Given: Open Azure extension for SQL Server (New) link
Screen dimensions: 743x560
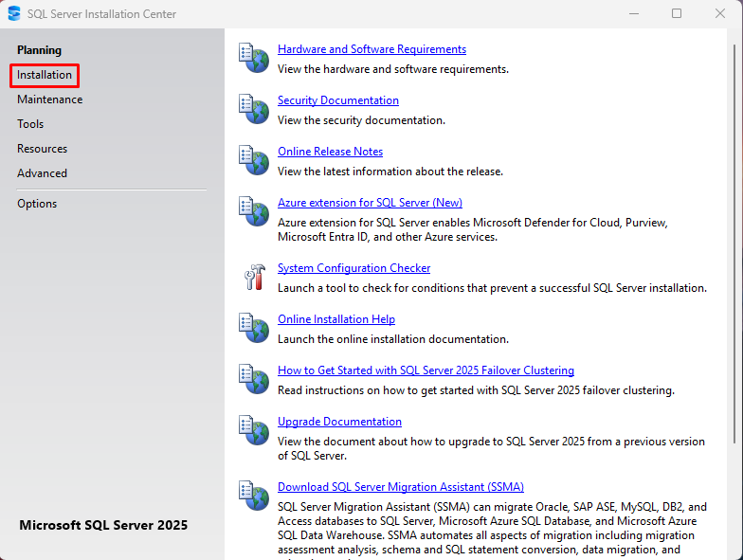Looking at the screenshot, I should pyautogui.click(x=370, y=203).
